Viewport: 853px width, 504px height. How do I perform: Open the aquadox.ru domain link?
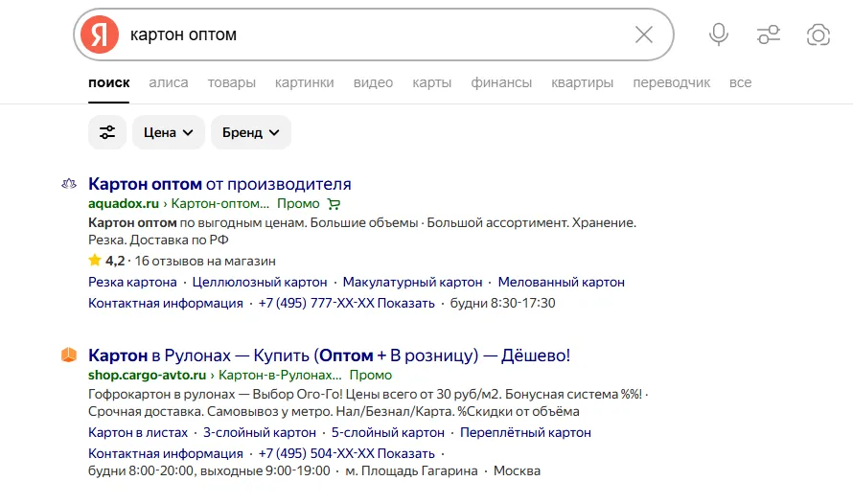coord(124,203)
